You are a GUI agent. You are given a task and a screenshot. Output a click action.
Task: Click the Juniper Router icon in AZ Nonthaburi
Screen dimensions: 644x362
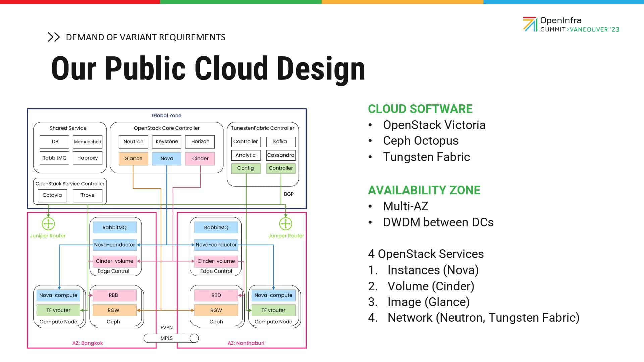[286, 224]
